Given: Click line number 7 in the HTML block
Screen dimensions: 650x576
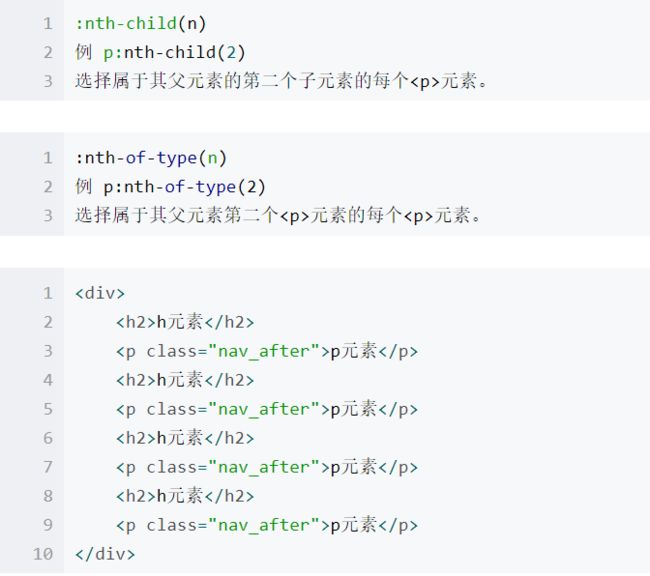Looking at the screenshot, I should 48,467.
